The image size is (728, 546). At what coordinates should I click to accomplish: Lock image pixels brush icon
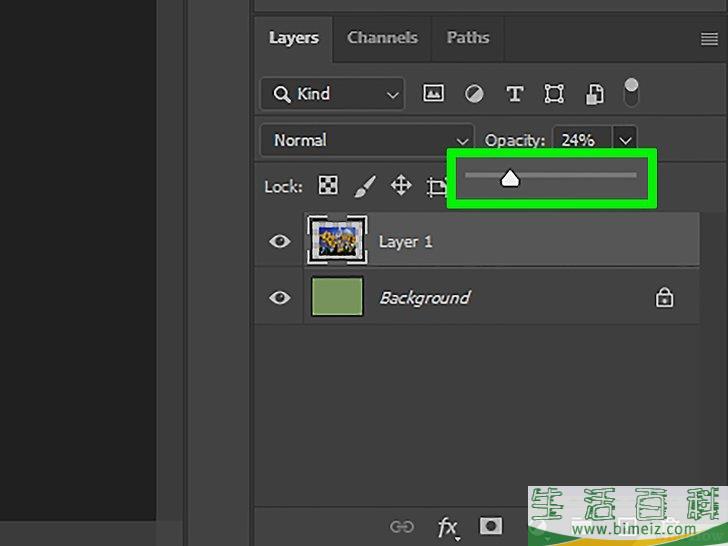pos(365,187)
